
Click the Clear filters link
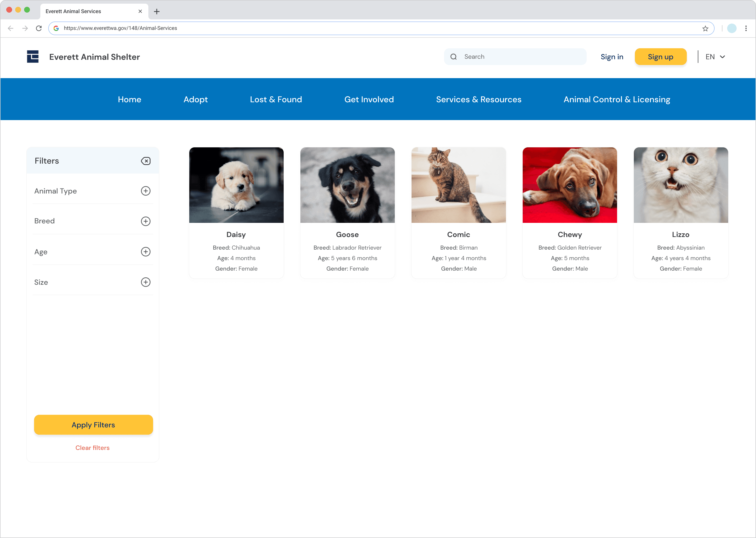point(92,448)
